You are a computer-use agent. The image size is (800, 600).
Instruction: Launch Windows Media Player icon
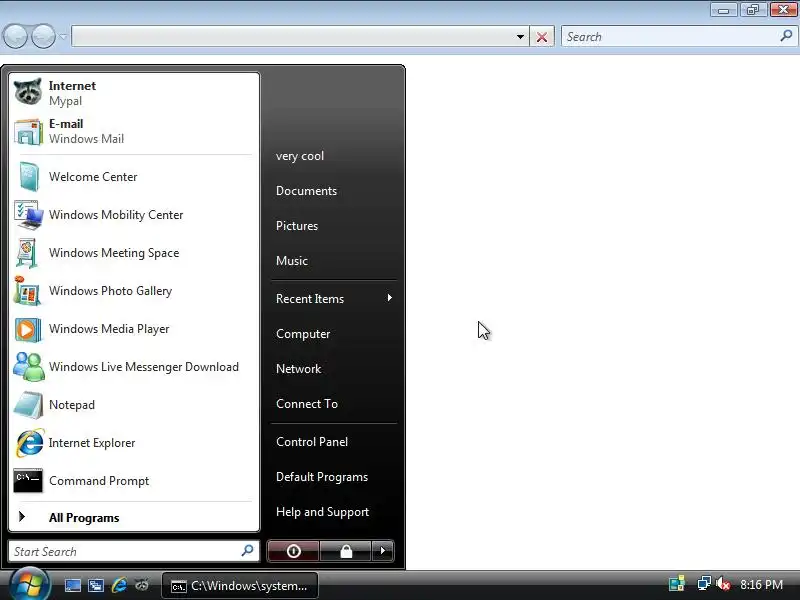point(28,329)
